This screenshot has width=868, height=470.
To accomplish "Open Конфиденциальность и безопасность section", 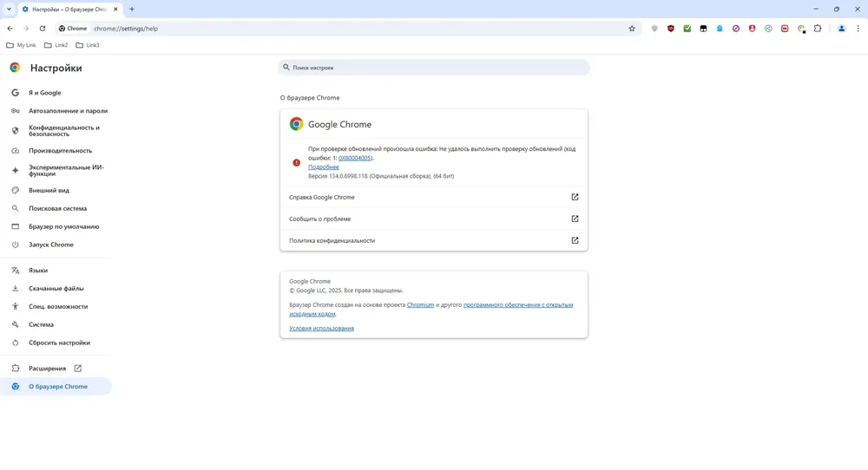I will (x=56, y=130).
